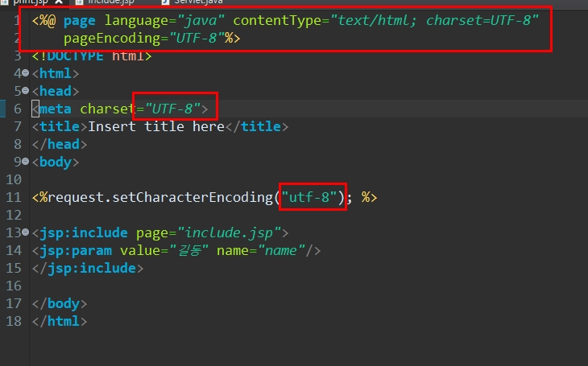Click the 'language' attribute on line 1

(136, 20)
